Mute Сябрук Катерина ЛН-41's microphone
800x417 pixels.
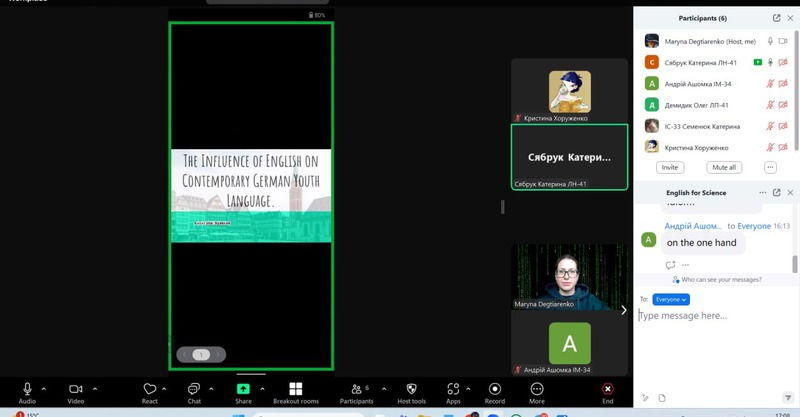click(x=770, y=62)
